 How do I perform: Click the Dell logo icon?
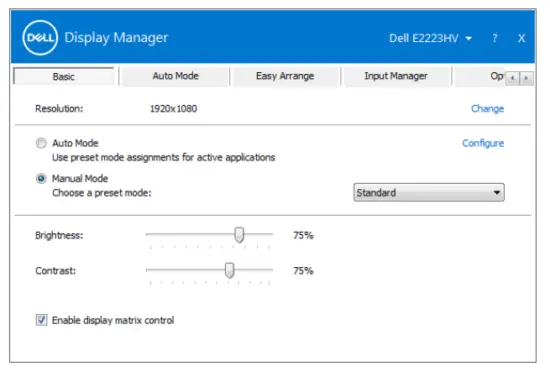tap(40, 38)
